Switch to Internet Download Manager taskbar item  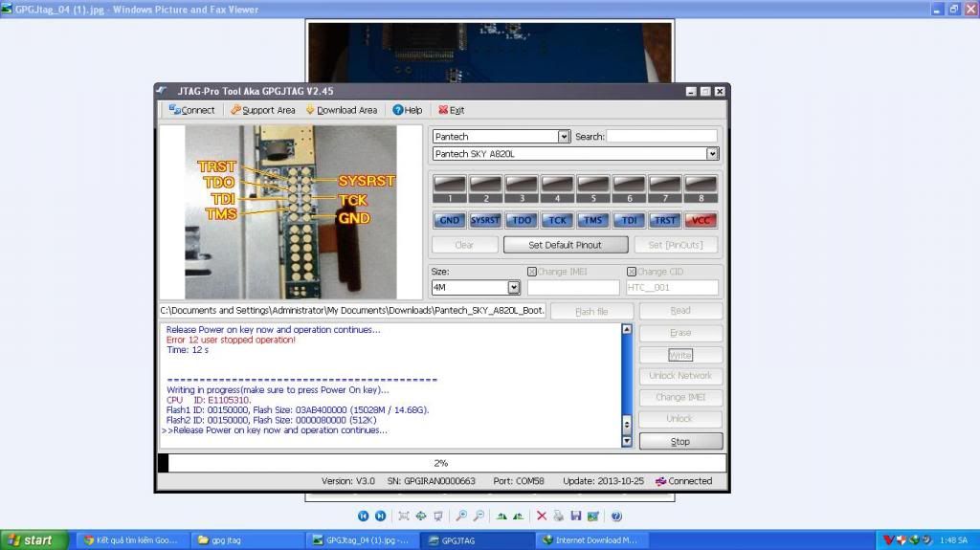[x=591, y=540]
